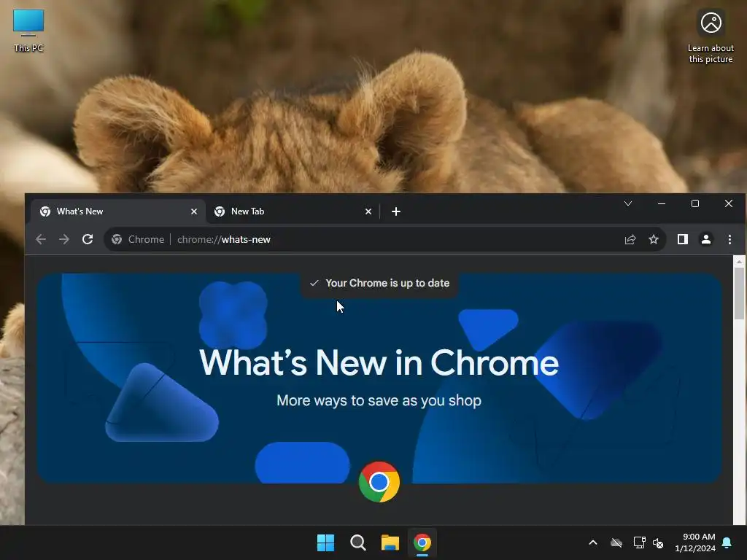The width and height of the screenshot is (747, 560).
Task: Reload the What's New page
Action: tap(88, 239)
